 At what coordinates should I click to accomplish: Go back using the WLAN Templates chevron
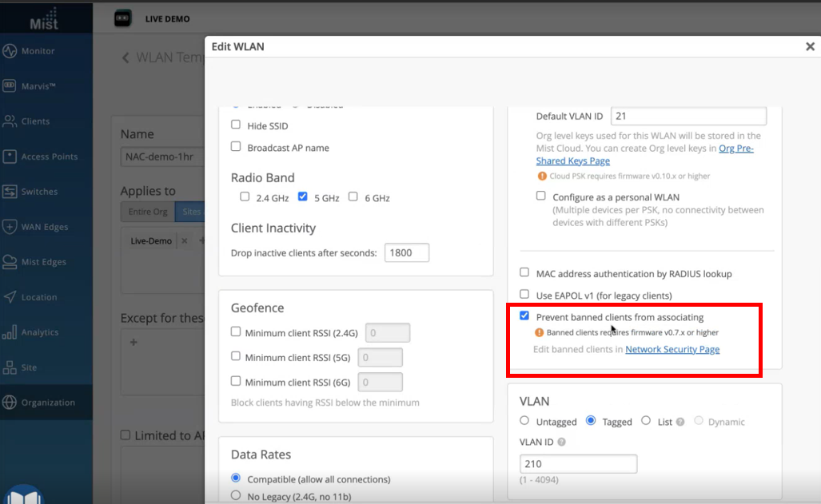(126, 58)
